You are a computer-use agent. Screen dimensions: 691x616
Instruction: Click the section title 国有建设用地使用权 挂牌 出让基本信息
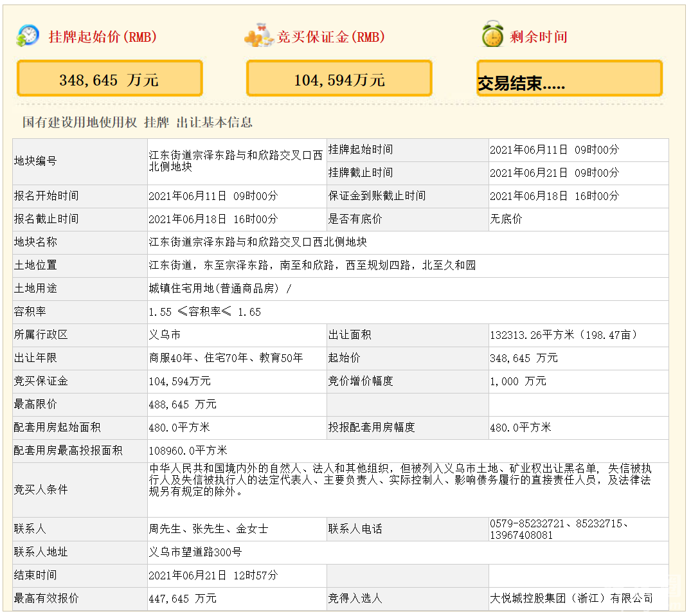click(x=138, y=122)
